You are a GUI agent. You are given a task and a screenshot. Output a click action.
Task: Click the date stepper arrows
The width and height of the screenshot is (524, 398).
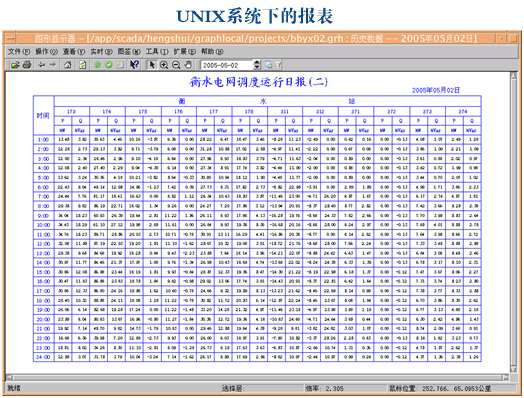tap(257, 65)
